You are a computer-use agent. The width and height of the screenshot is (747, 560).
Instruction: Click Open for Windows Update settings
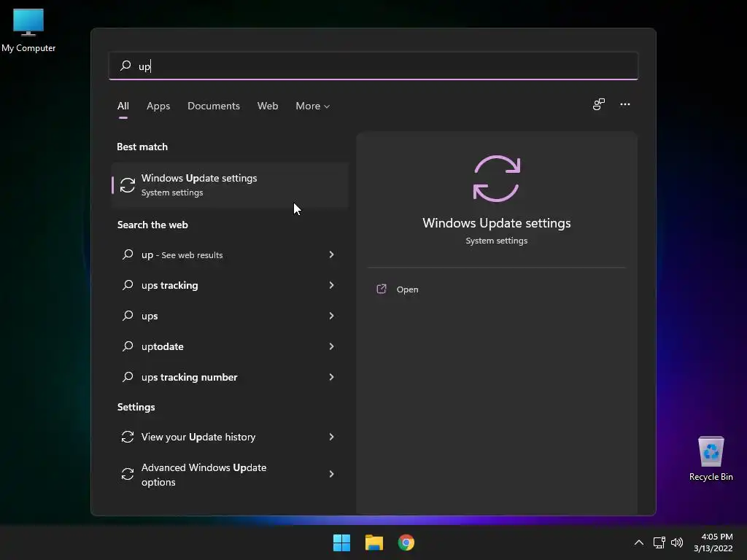407,289
